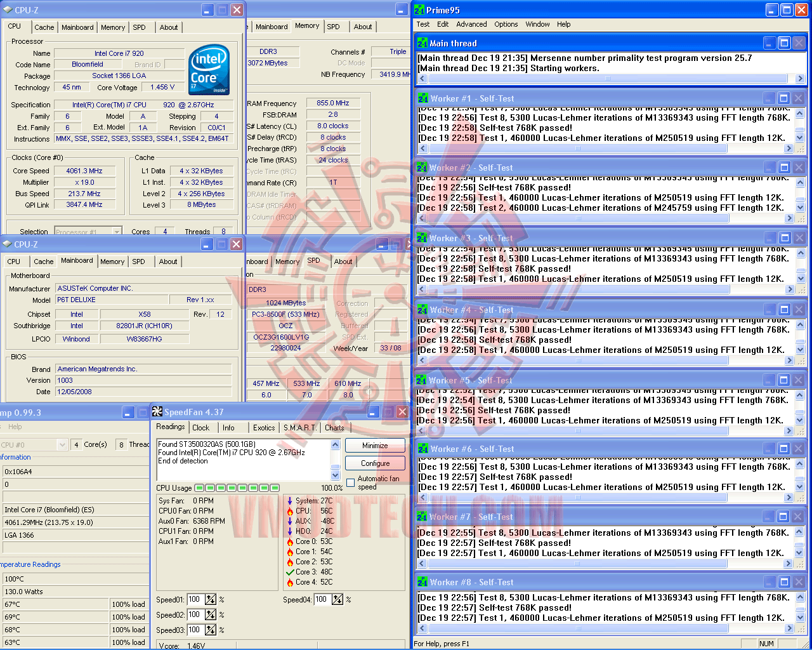Click the SpeedFan fan icon in its title bar
812x650 pixels.
(x=157, y=412)
